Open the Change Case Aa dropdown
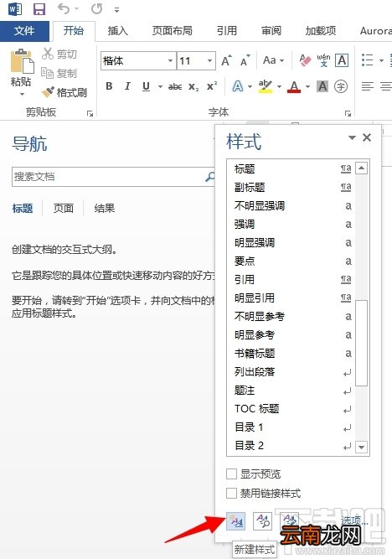The image size is (392, 559). point(273,60)
